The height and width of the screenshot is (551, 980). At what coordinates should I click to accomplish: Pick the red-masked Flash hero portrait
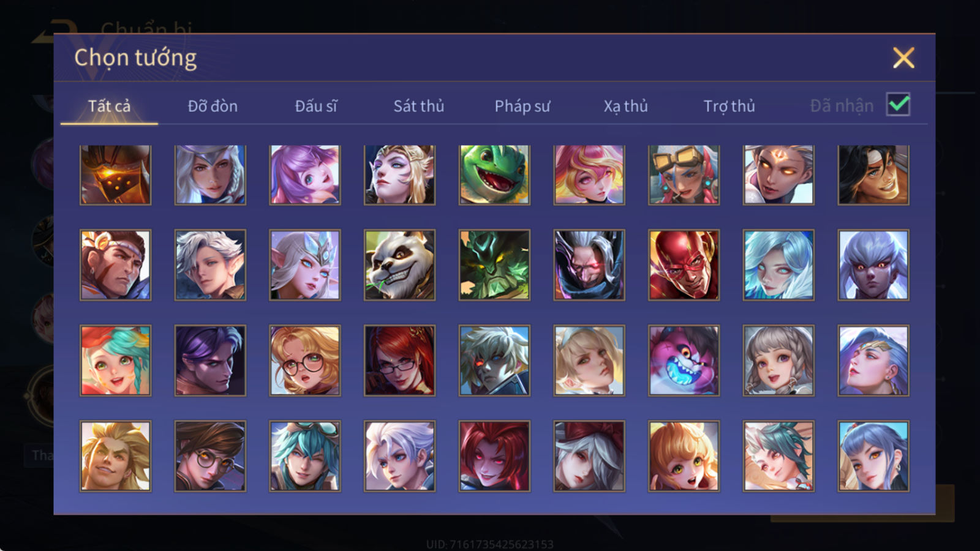[x=684, y=264]
